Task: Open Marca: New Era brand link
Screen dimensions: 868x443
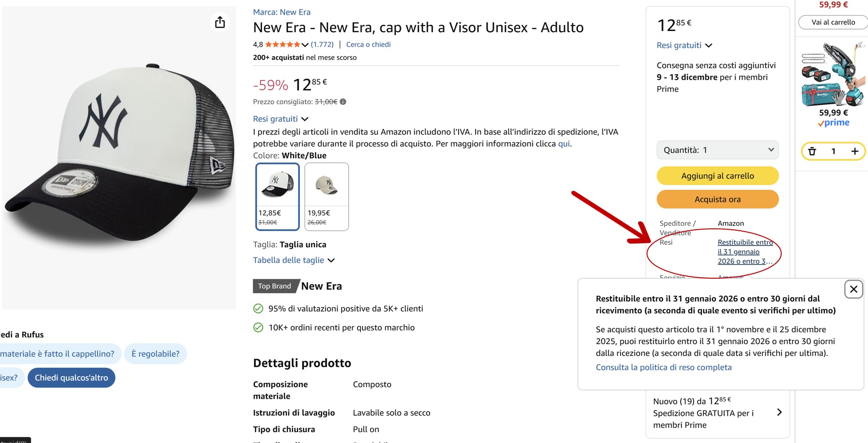Action: 281,12
